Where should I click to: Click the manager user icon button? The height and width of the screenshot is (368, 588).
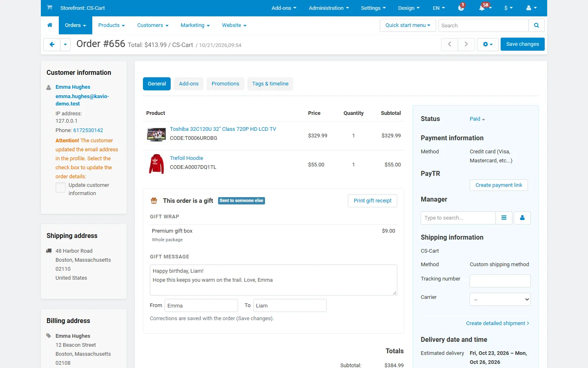522,218
